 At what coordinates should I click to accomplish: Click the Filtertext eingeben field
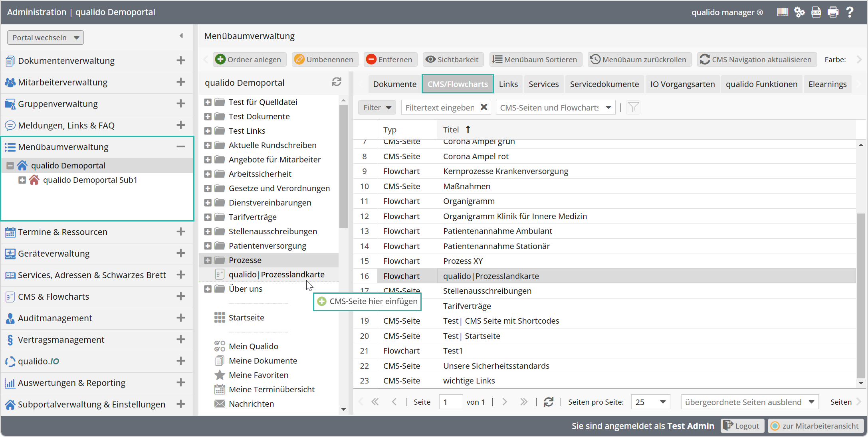440,107
